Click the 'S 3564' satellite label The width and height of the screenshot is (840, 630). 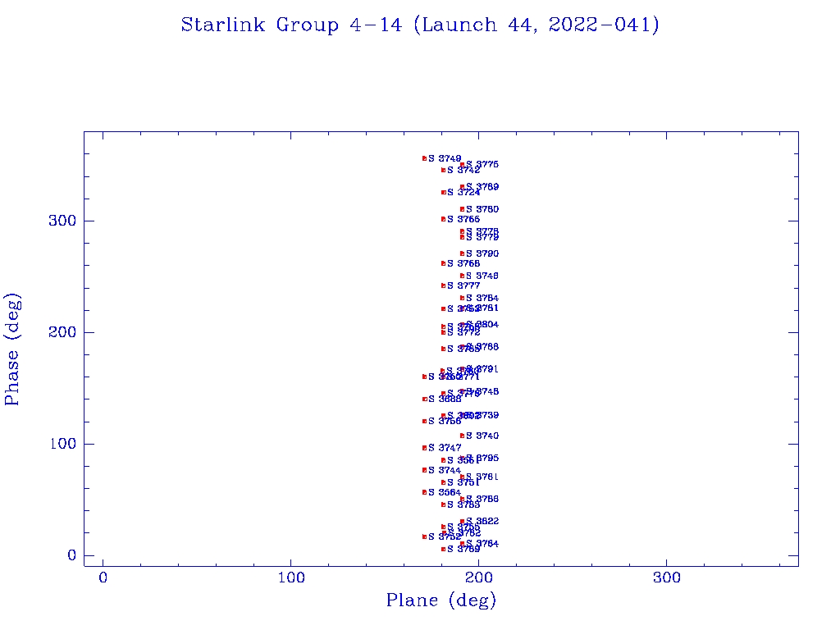pos(445,492)
